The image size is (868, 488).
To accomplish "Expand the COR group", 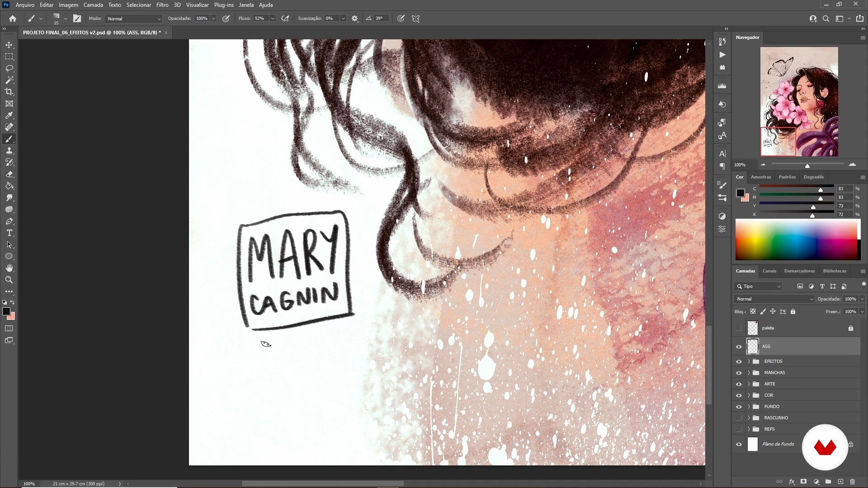I will pos(749,395).
